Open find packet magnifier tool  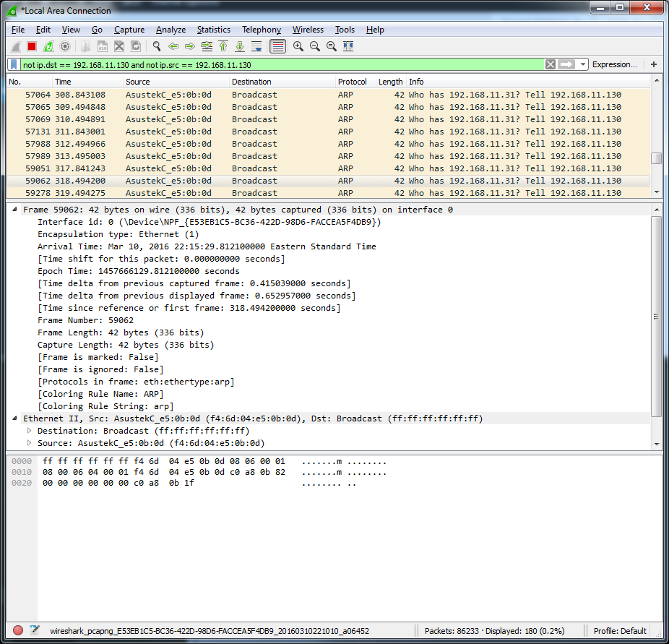click(157, 46)
